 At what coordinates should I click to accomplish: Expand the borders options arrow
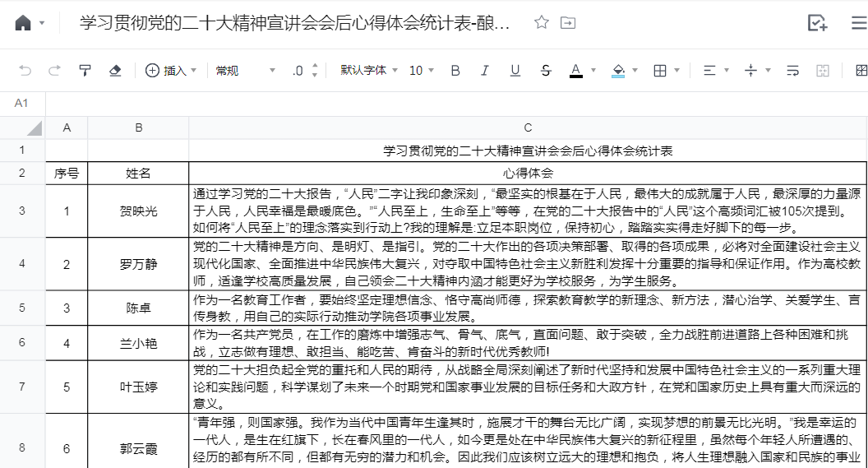[677, 71]
